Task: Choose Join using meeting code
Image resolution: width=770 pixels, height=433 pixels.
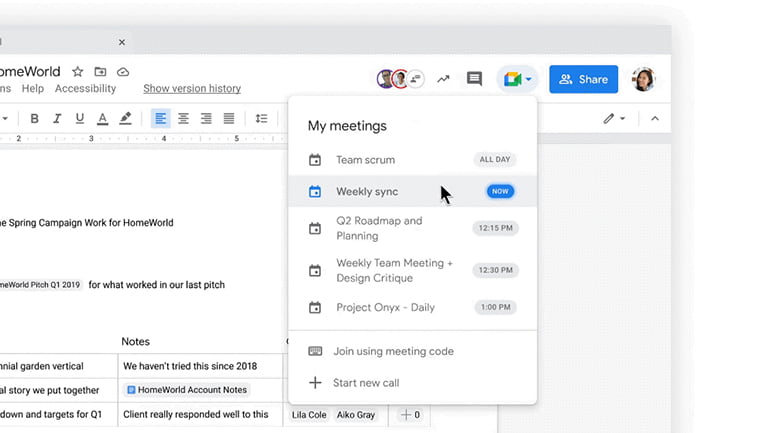Action: click(412, 351)
